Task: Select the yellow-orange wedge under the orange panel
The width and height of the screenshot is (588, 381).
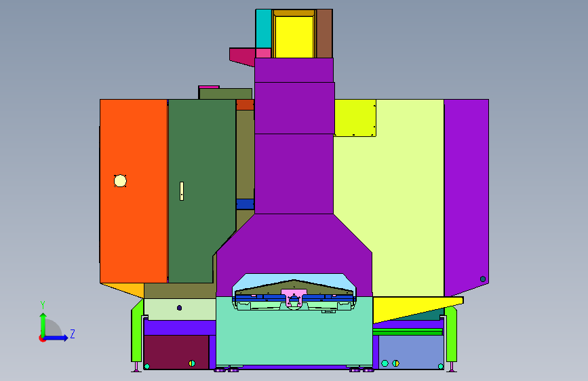Action: pyautogui.click(x=123, y=291)
